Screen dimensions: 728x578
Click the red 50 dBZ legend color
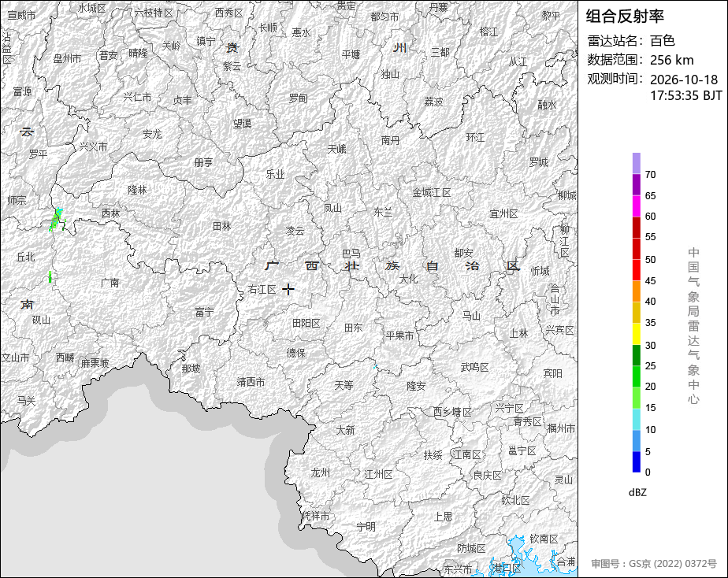pos(637,249)
